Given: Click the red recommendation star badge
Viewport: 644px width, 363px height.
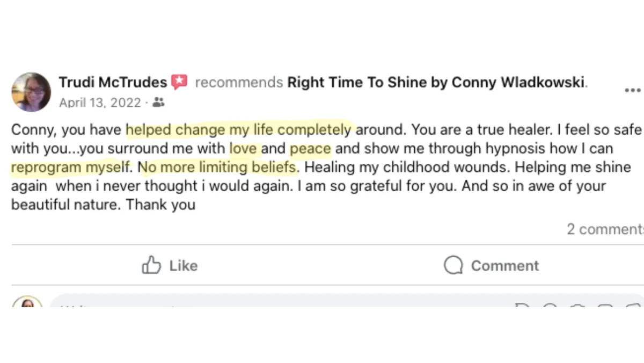Looking at the screenshot, I should [x=179, y=82].
